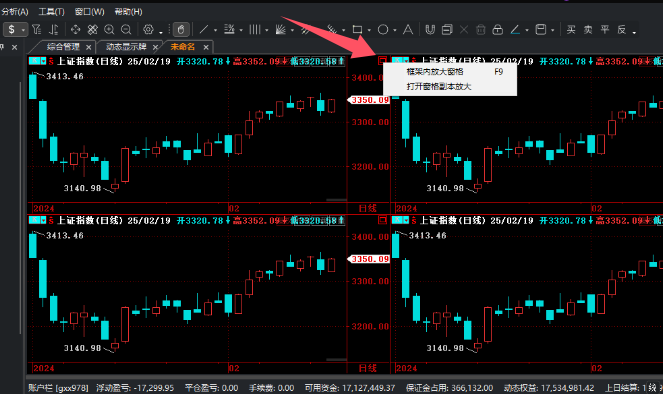Choose 框架内放大窗格 from the context menu

click(x=450, y=72)
